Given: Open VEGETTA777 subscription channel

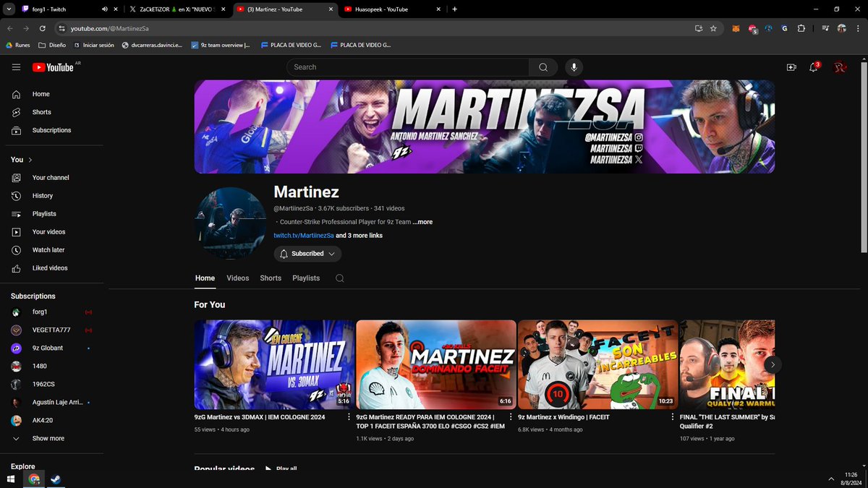Looking at the screenshot, I should [52, 330].
